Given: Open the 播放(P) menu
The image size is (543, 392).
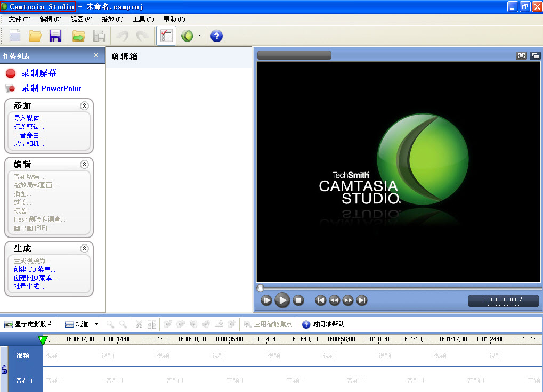Looking at the screenshot, I should (112, 19).
